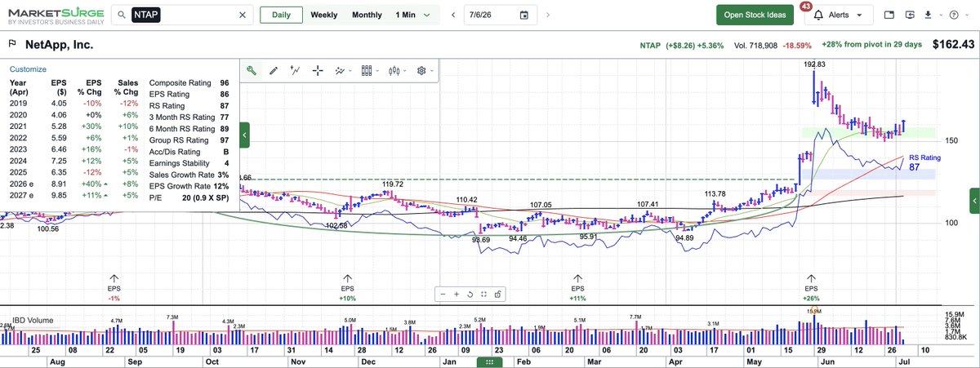Click the EPS +10% earnings marker
Screen dimensions: 980x368
click(x=349, y=287)
